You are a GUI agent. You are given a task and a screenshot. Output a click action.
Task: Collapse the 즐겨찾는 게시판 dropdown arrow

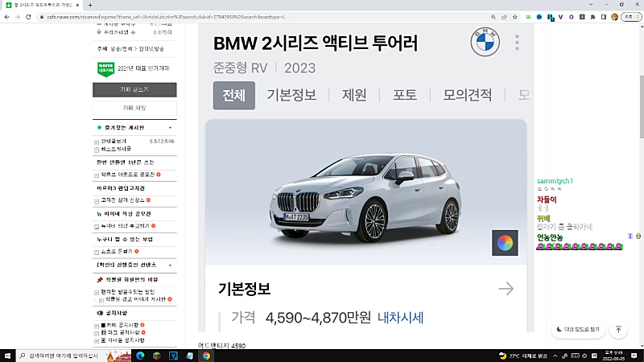click(x=170, y=128)
